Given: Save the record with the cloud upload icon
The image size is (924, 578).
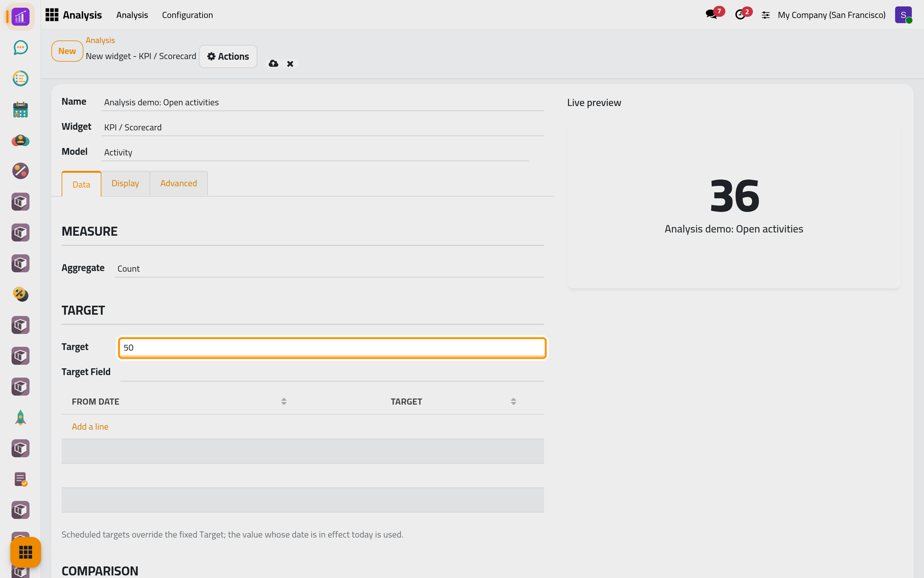Looking at the screenshot, I should [273, 64].
